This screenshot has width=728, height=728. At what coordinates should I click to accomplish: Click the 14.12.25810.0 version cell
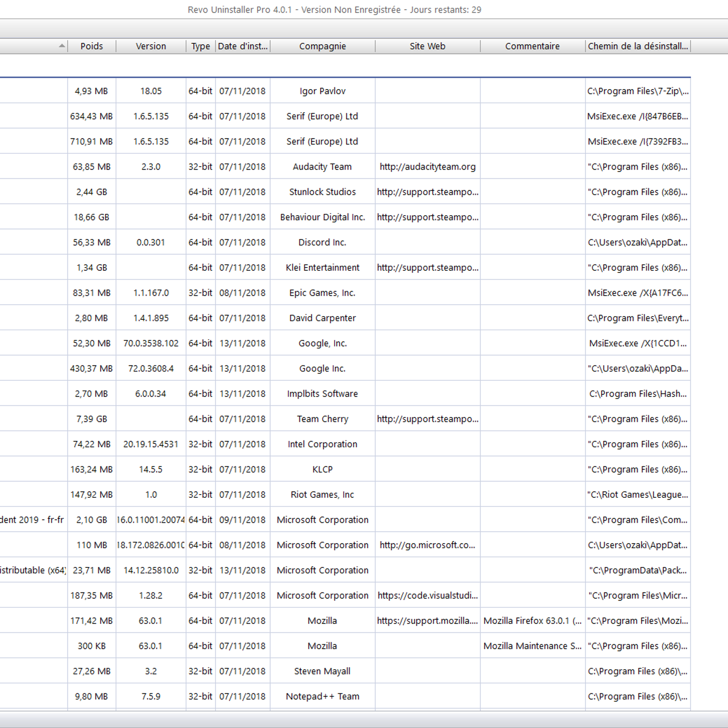click(151, 570)
